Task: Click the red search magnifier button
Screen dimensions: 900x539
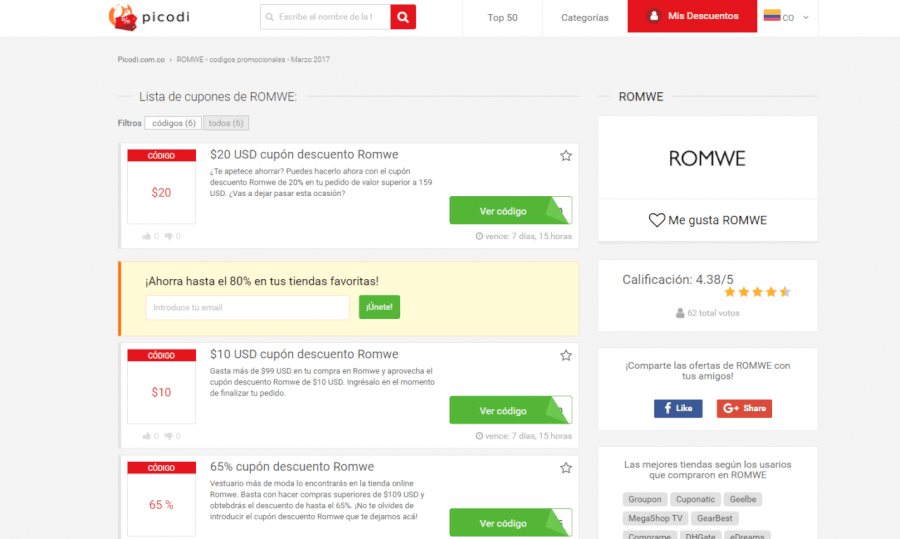Action: pyautogui.click(x=403, y=17)
